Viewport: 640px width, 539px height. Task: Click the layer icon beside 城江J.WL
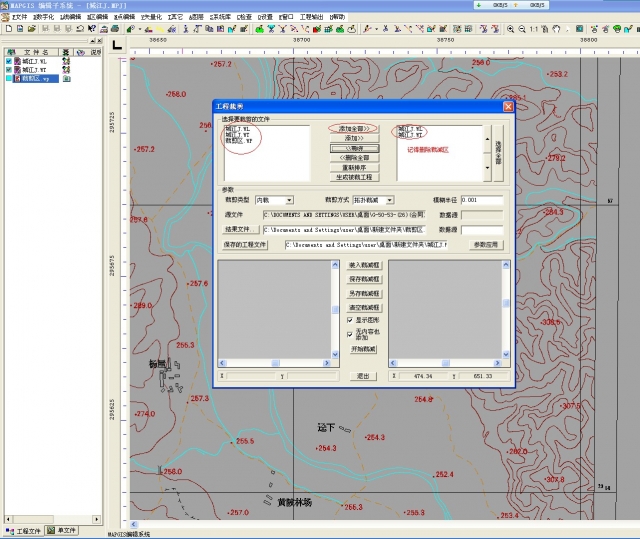click(66, 61)
